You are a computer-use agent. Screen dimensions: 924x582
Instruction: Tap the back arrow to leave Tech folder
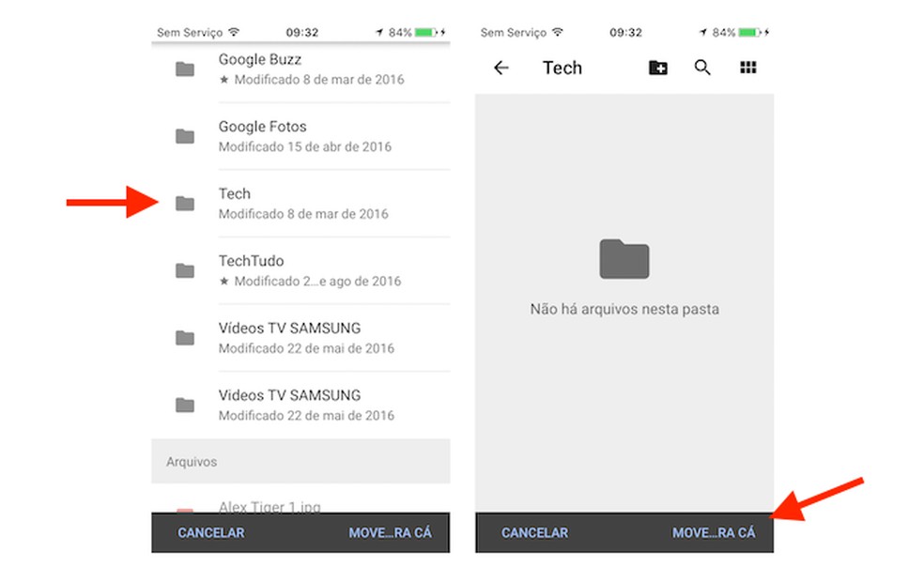pos(501,67)
